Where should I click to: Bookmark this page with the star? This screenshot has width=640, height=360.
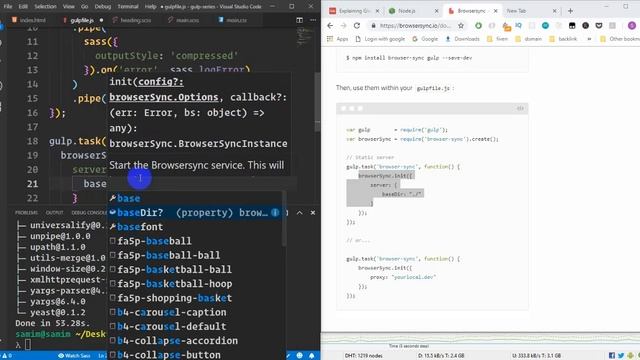[461, 26]
